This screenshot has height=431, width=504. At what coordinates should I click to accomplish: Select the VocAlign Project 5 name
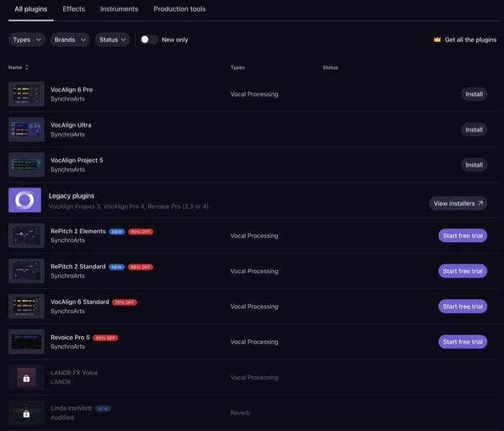tap(76, 160)
